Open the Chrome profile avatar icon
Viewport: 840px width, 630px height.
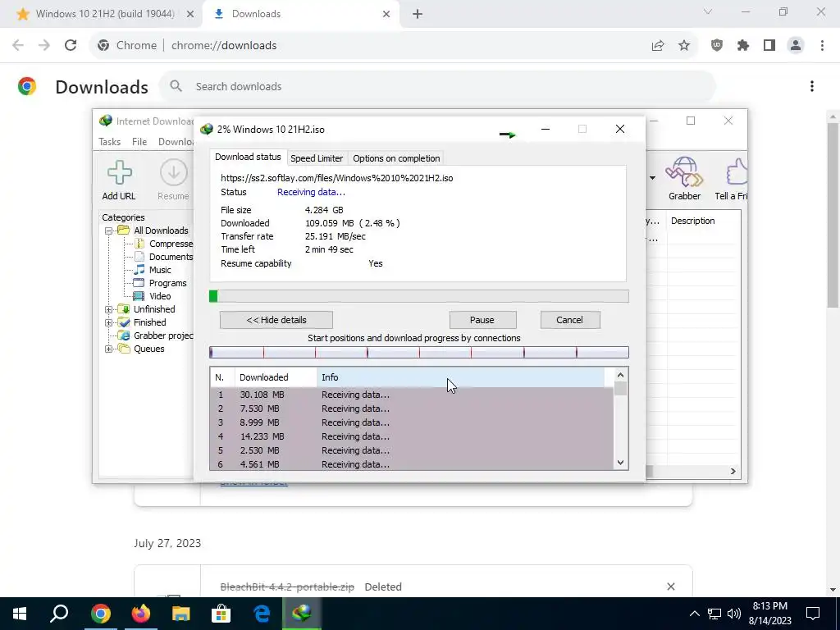[x=796, y=46]
